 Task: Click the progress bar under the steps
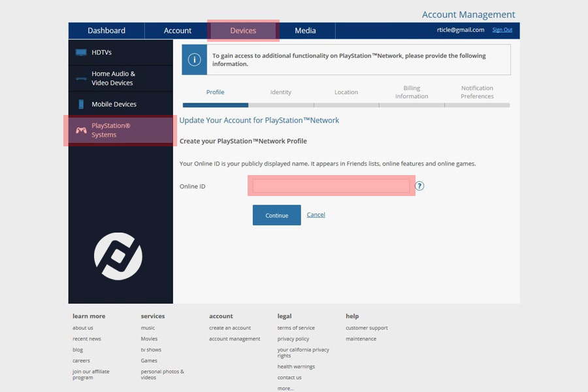(x=346, y=105)
